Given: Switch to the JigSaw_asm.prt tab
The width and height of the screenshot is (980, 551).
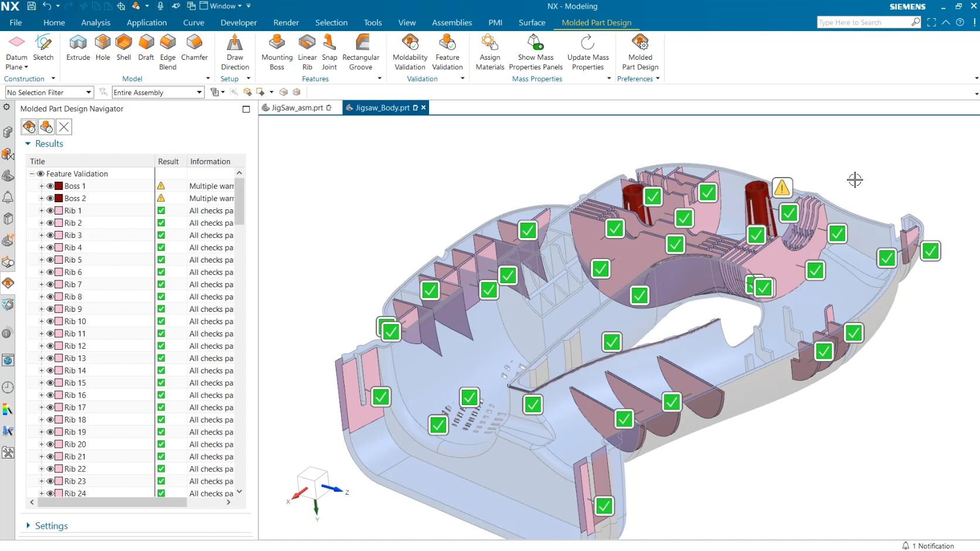Looking at the screenshot, I should tap(296, 107).
